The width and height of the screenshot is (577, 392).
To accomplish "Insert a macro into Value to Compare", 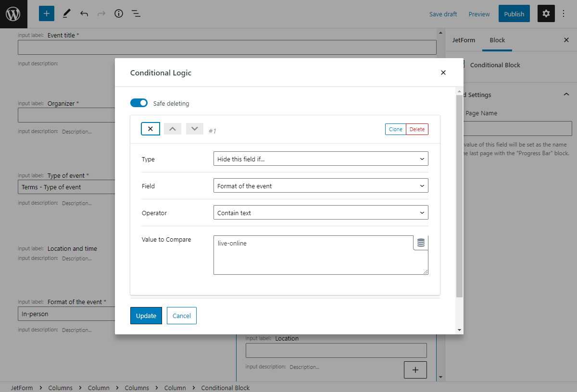I will point(420,243).
